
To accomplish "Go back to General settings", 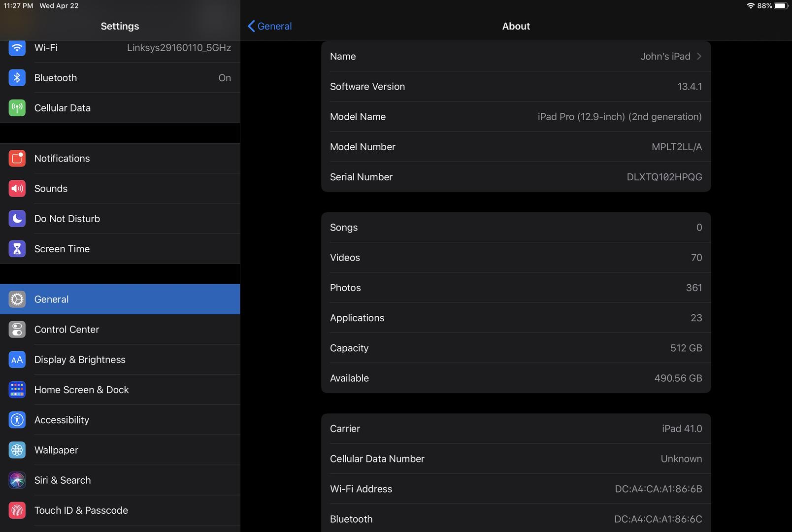I will coord(269,26).
